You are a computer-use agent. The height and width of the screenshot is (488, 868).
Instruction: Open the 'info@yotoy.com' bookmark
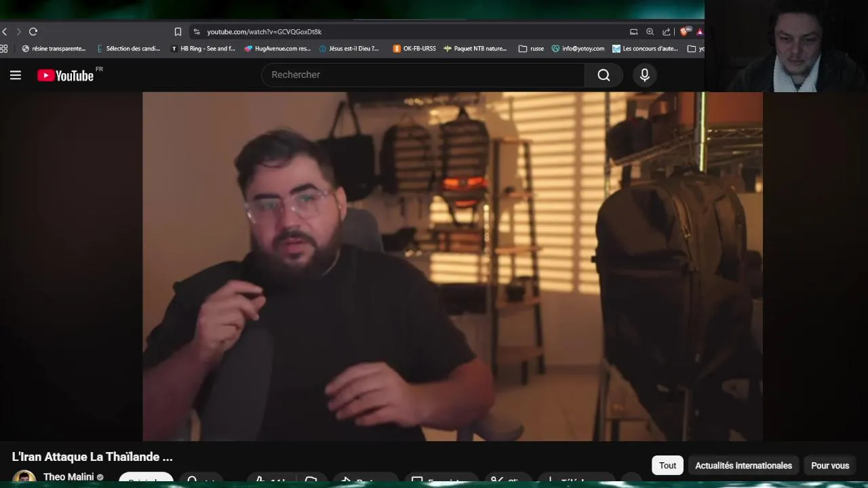coord(578,49)
